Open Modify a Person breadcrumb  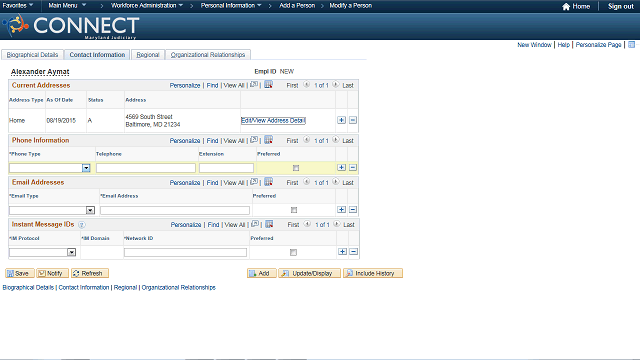click(351, 6)
